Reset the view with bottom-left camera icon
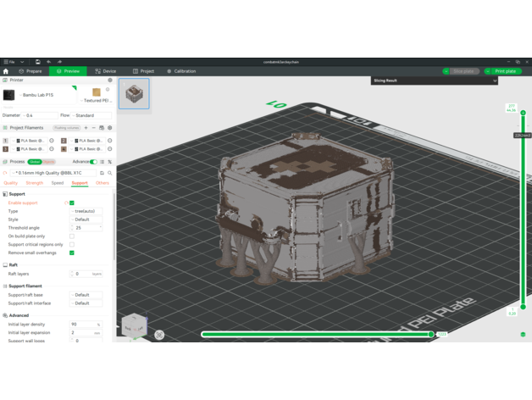This screenshot has width=532, height=400. point(159,335)
